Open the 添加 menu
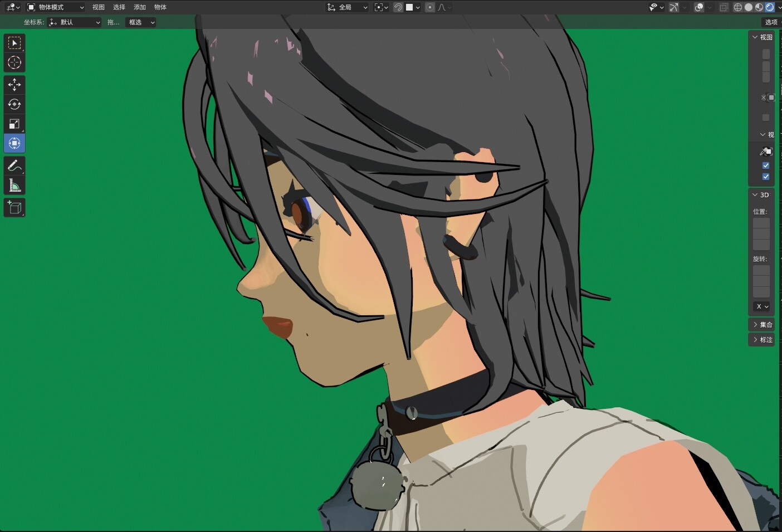 (x=140, y=7)
